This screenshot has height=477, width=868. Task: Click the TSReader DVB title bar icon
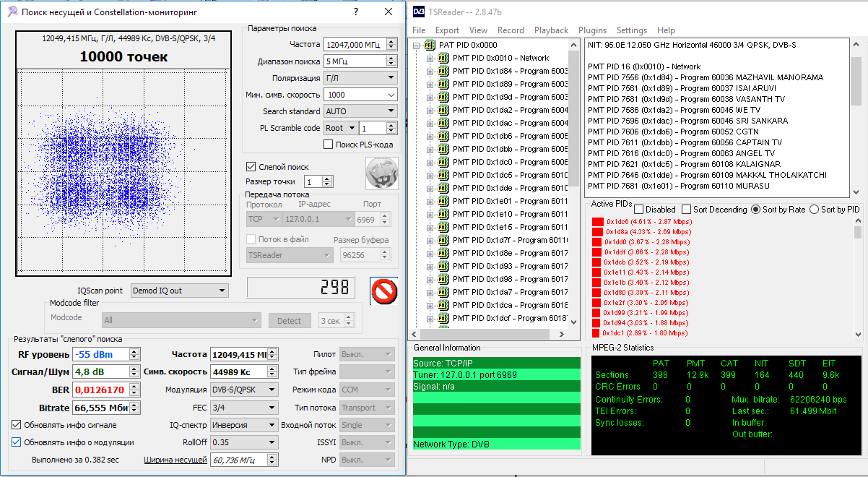click(x=419, y=12)
